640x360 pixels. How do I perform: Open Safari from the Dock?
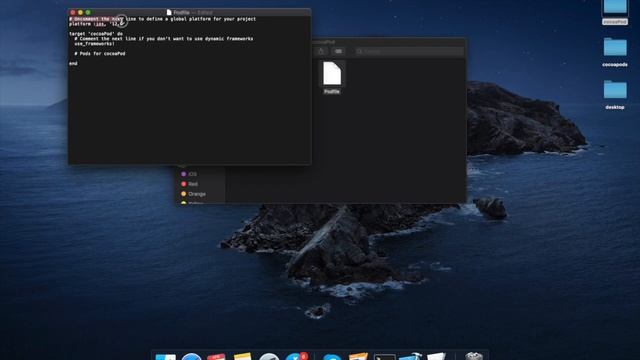click(191, 357)
